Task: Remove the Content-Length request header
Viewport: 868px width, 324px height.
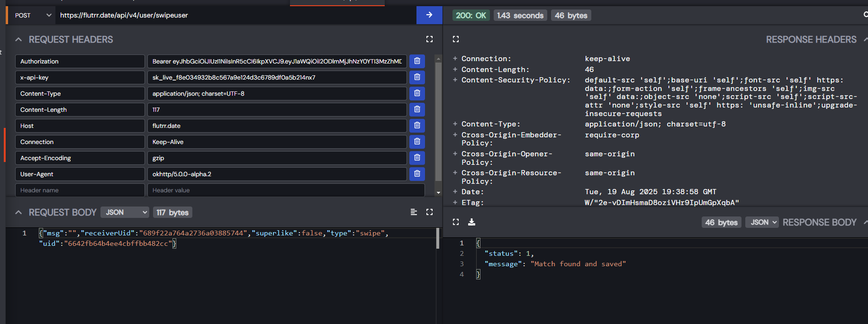Action: point(417,109)
